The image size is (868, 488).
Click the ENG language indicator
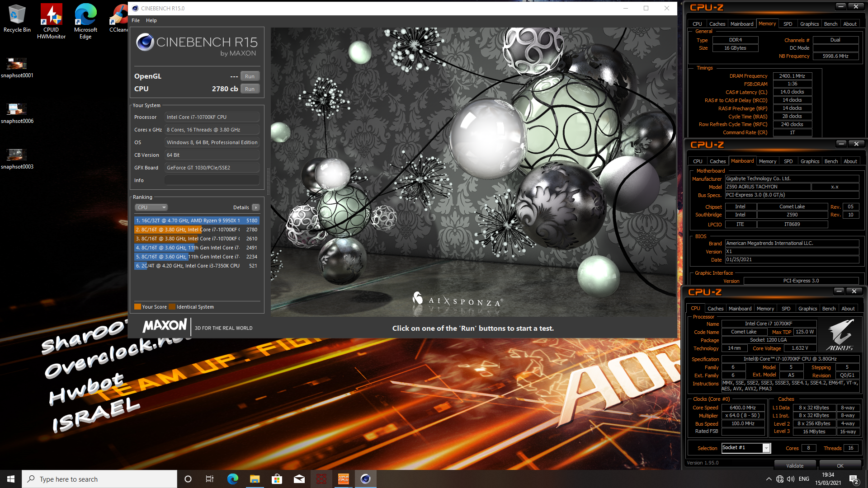point(804,479)
